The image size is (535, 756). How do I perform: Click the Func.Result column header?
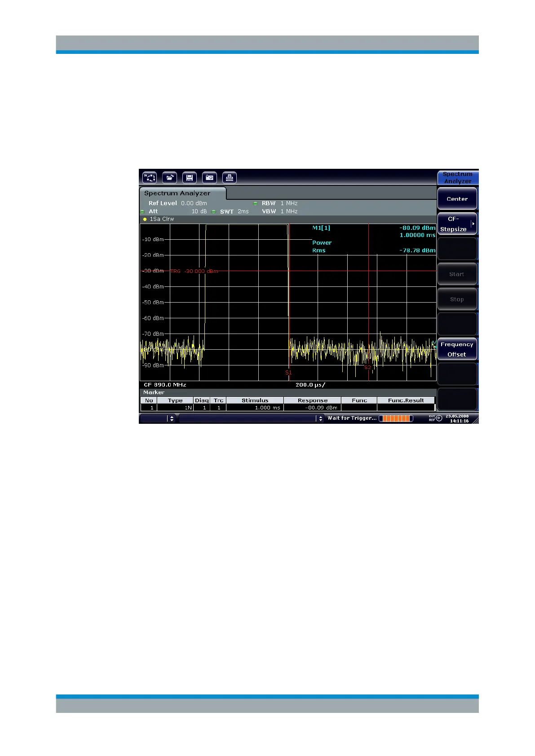(406, 400)
